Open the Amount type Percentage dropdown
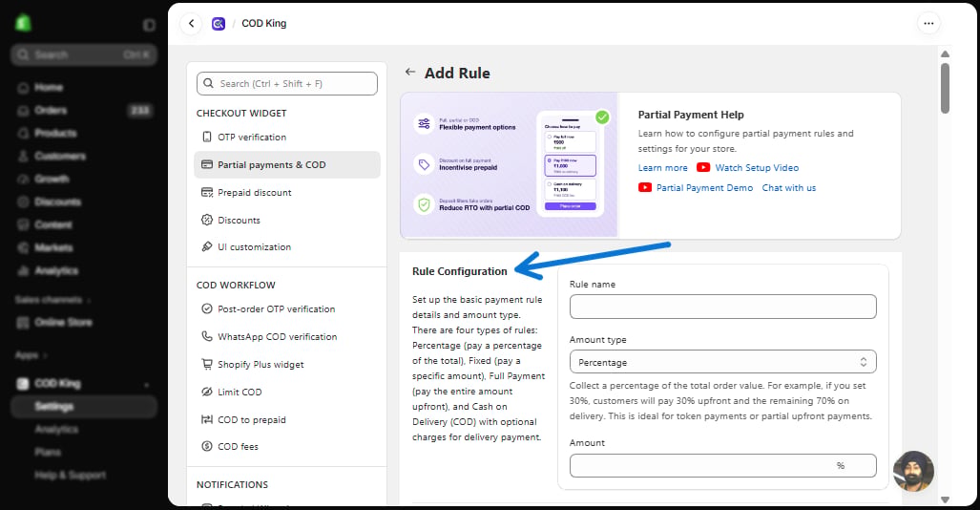 pyautogui.click(x=722, y=362)
